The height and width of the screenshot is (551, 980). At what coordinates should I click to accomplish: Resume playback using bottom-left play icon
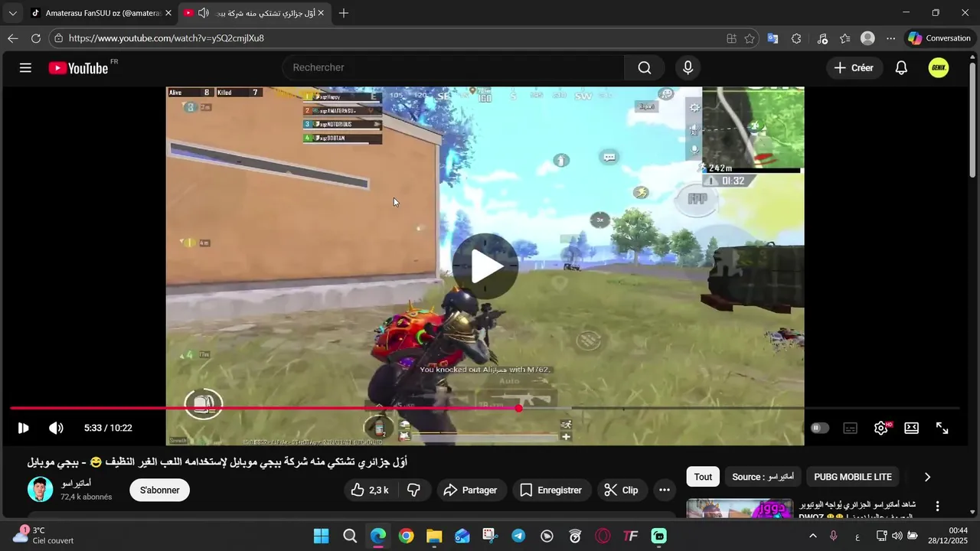point(23,428)
